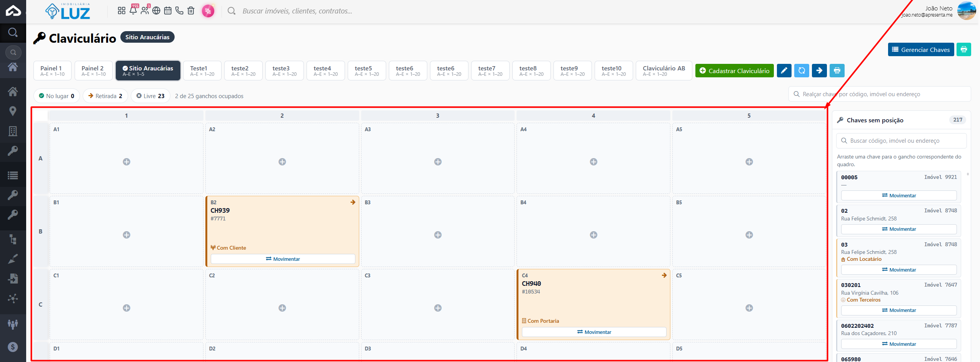This screenshot has width=980, height=362.
Task: Switch to the Painel 1 tab
Action: pyautogui.click(x=52, y=71)
